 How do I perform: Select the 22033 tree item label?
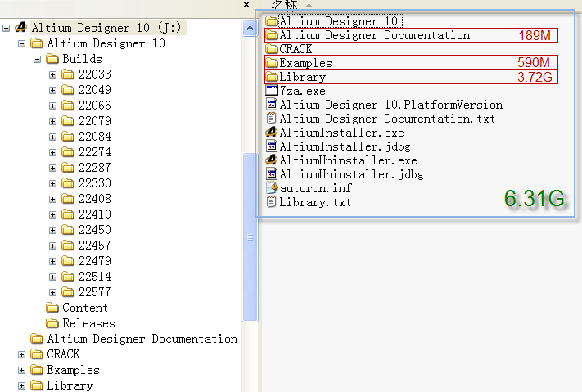click(x=95, y=74)
